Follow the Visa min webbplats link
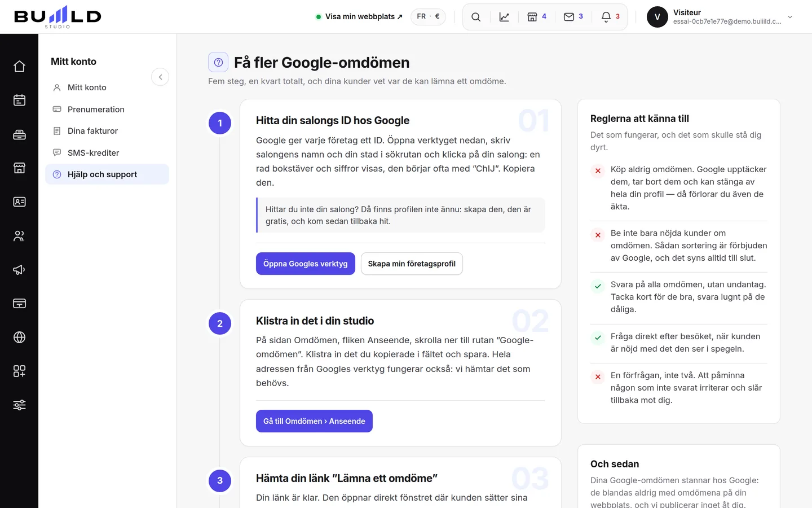 click(x=359, y=17)
